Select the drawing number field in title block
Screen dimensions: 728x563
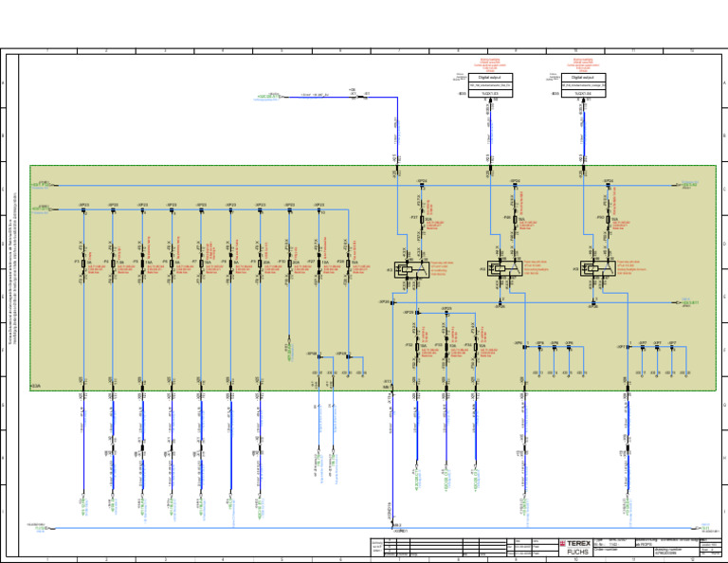click(x=677, y=552)
